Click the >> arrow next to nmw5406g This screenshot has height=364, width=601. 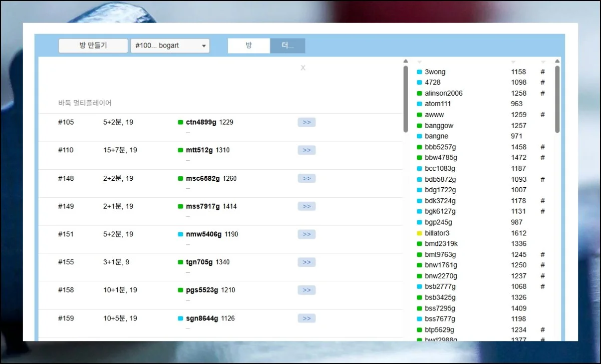(x=307, y=234)
